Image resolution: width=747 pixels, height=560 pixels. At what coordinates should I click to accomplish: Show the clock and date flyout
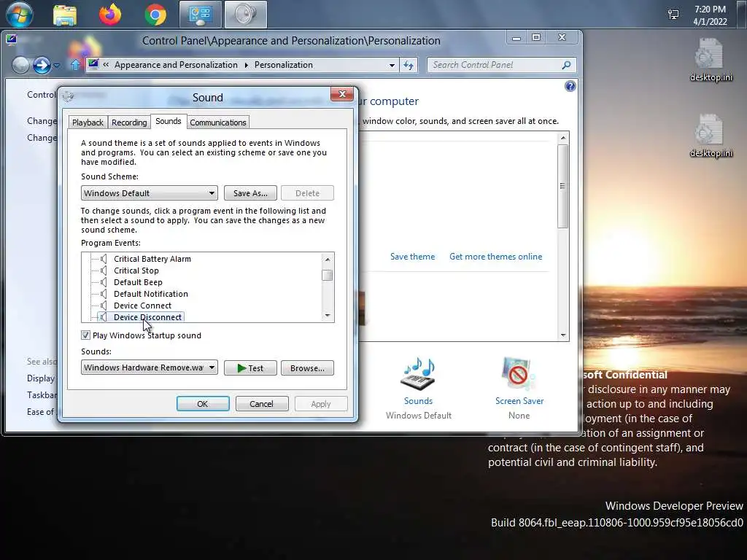[710, 15]
